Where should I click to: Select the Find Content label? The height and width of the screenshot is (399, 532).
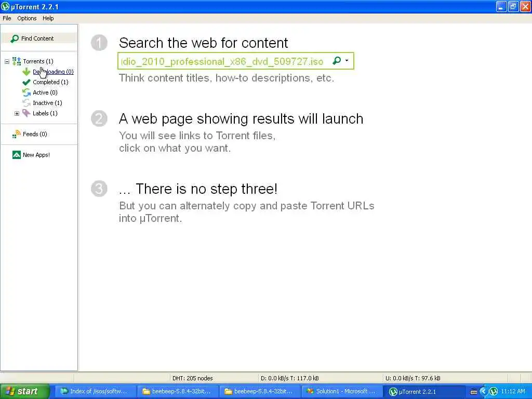[37, 38]
